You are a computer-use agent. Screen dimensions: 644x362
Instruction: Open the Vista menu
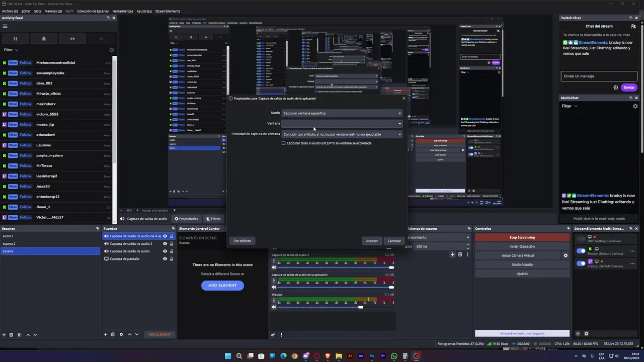pyautogui.click(x=38, y=11)
